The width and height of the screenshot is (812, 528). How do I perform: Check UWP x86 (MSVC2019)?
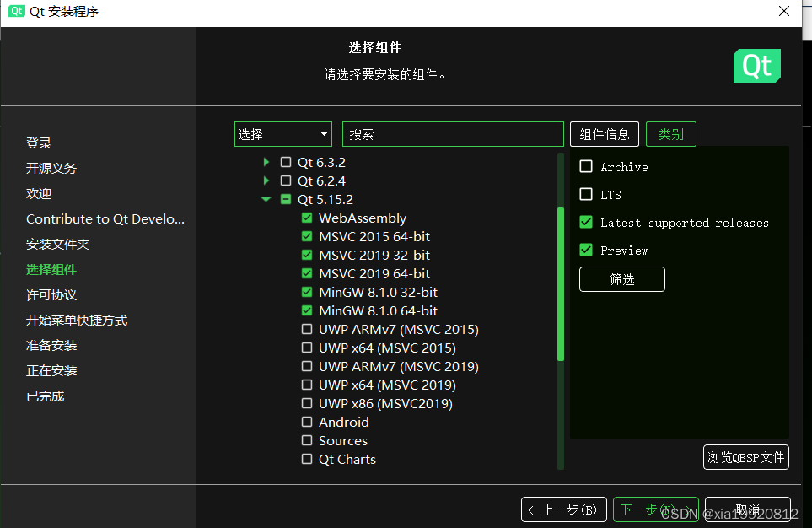coord(307,403)
